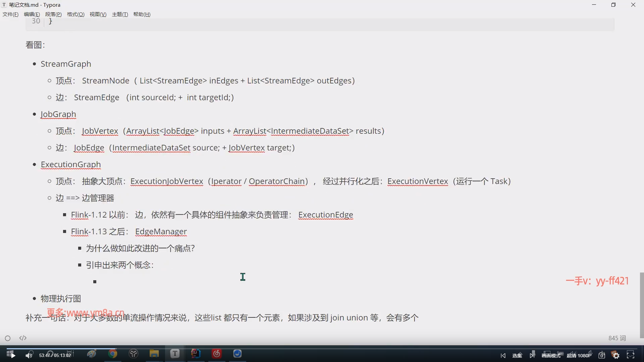Open the player settings gear

[616, 355]
